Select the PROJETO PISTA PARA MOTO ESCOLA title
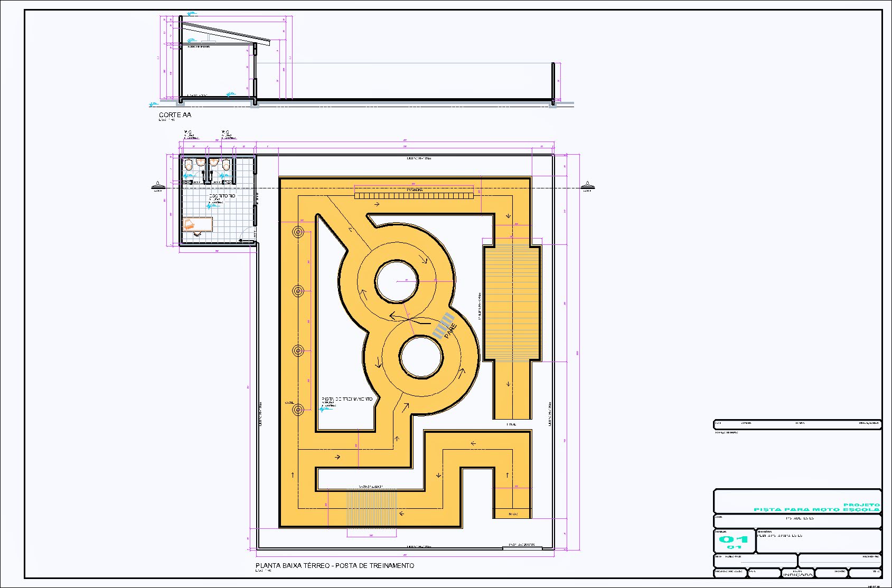This screenshot has width=892, height=588. point(816,507)
